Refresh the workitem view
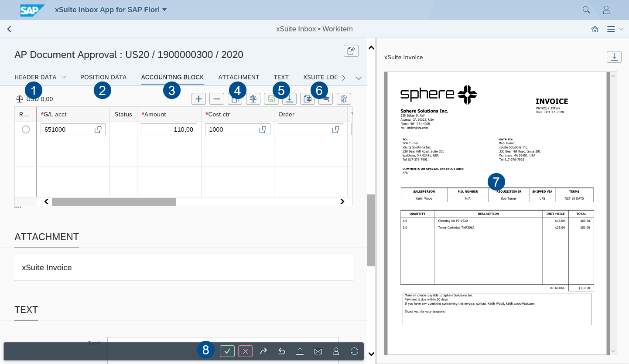Viewport: 629px width, 364px height. click(x=354, y=351)
